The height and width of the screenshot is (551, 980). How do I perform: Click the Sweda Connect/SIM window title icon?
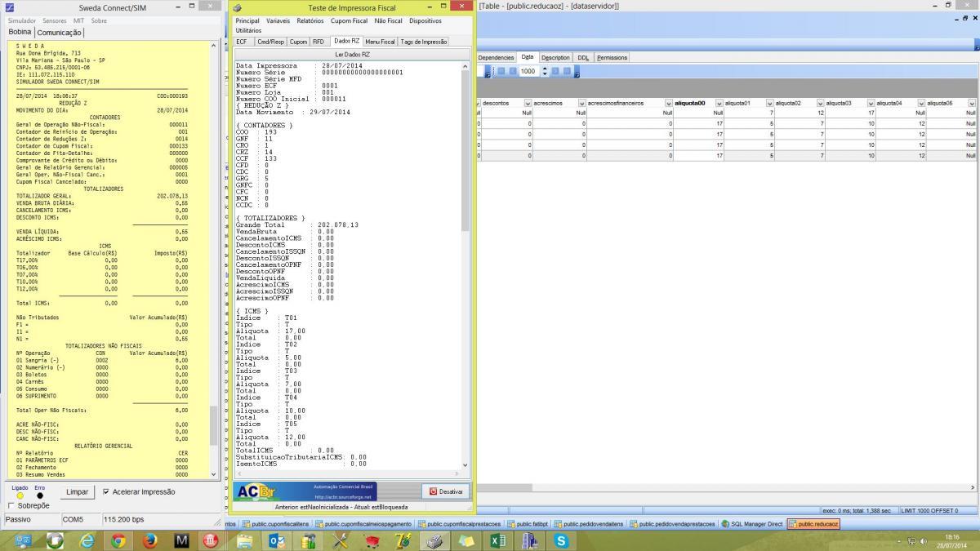point(9,7)
